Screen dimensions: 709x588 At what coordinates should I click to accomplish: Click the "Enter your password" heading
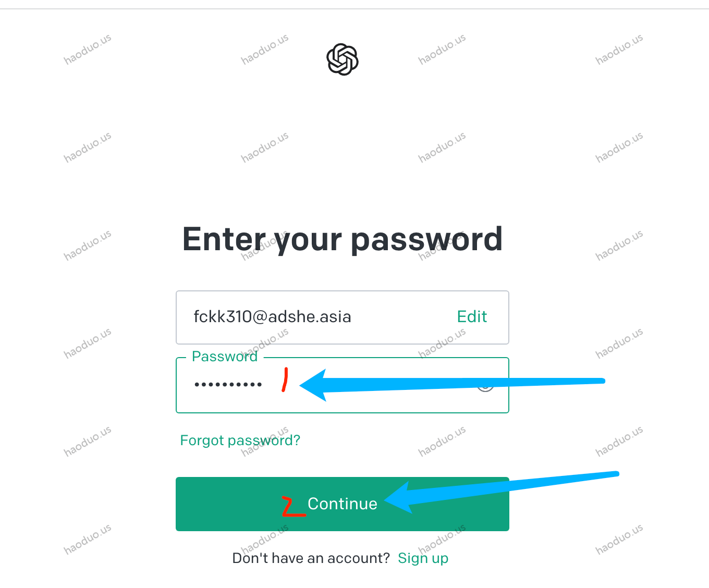point(342,239)
